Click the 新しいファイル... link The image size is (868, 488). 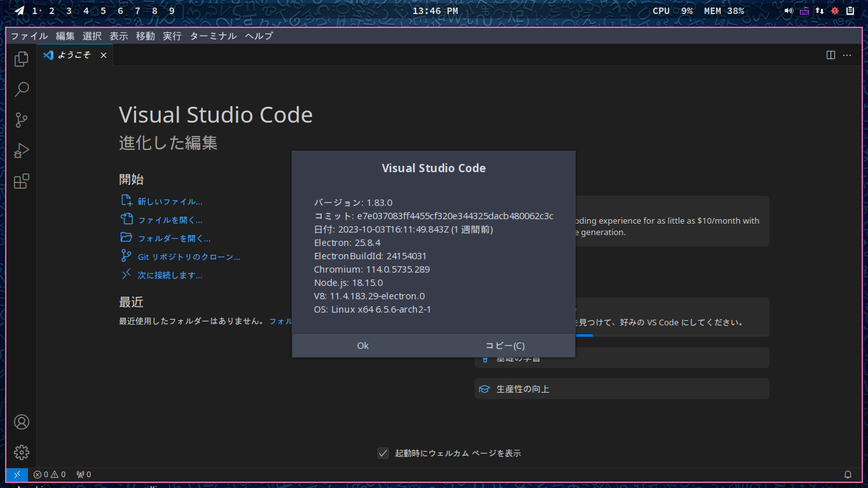[x=170, y=201]
